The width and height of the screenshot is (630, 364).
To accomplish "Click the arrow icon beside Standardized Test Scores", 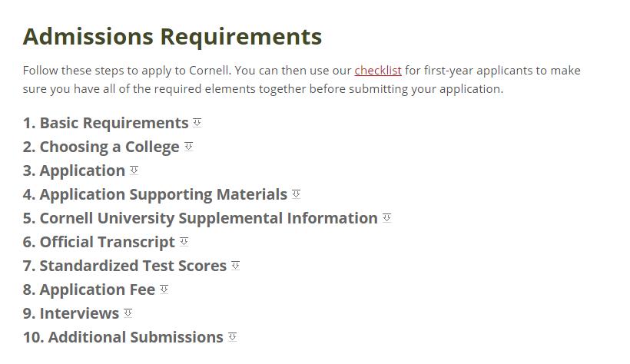I will pyautogui.click(x=236, y=265).
